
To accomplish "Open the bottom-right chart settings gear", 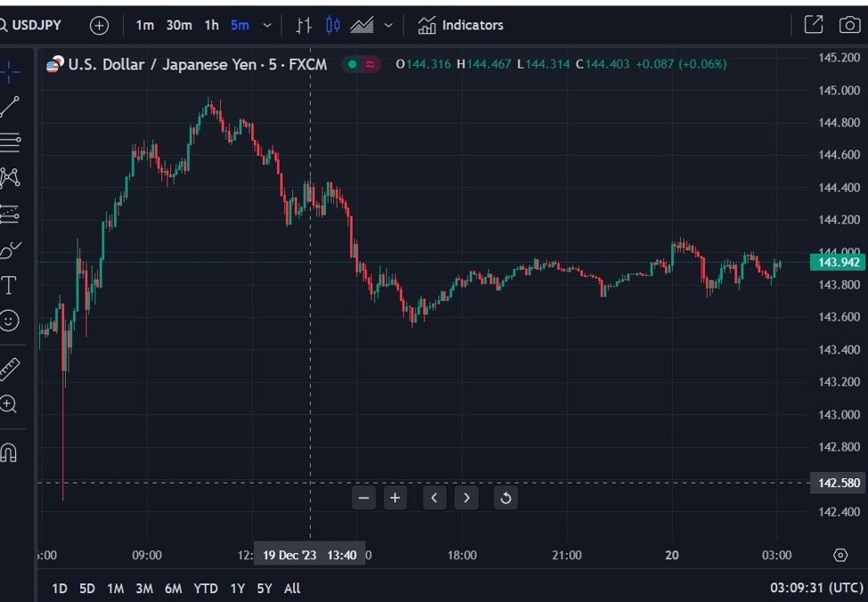I will [840, 554].
